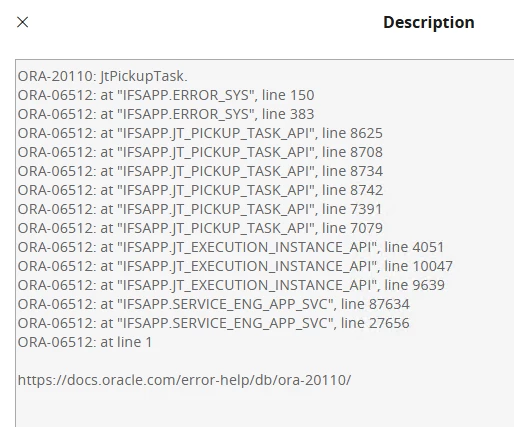
Task: Select the JT_PICKUP_TASK_API line 8625 row
Action: tap(200, 133)
